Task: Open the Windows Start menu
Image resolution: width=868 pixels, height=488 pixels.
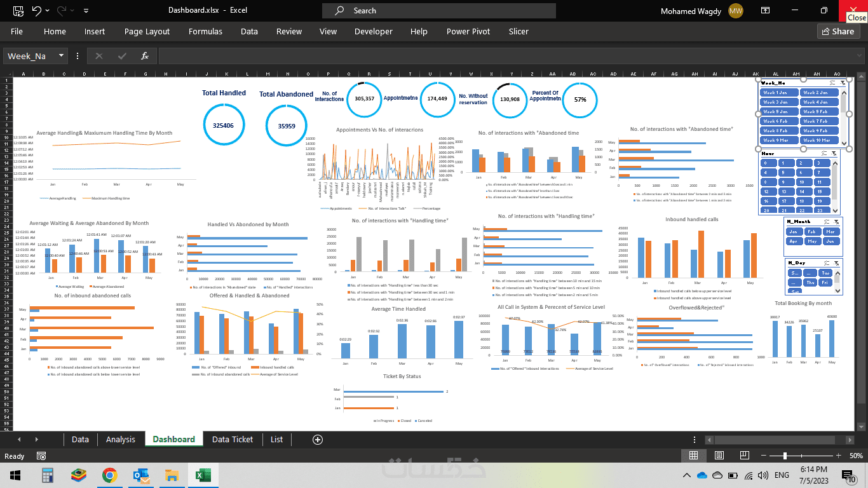Action: point(15,475)
